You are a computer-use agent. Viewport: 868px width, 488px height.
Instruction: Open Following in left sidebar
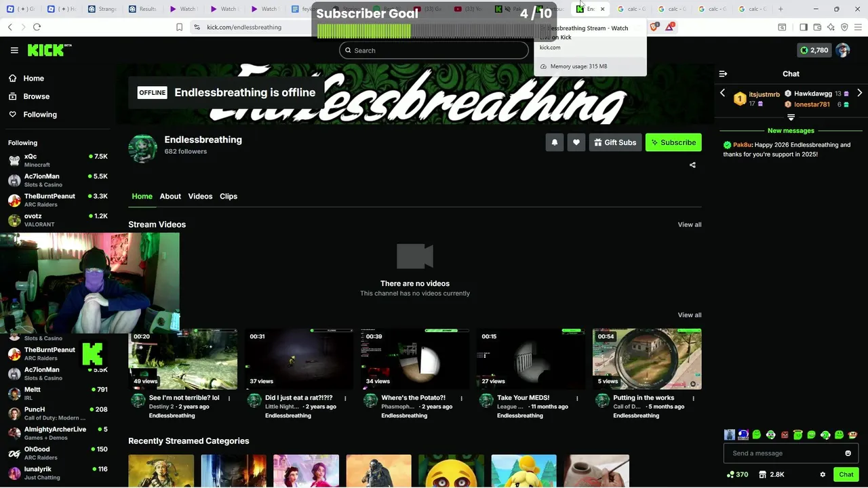click(33, 115)
